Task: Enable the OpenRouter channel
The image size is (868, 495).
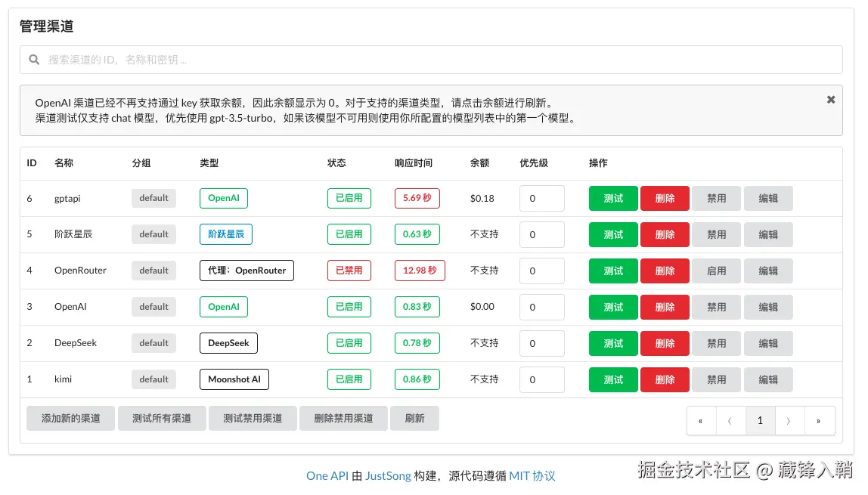Action: 716,271
